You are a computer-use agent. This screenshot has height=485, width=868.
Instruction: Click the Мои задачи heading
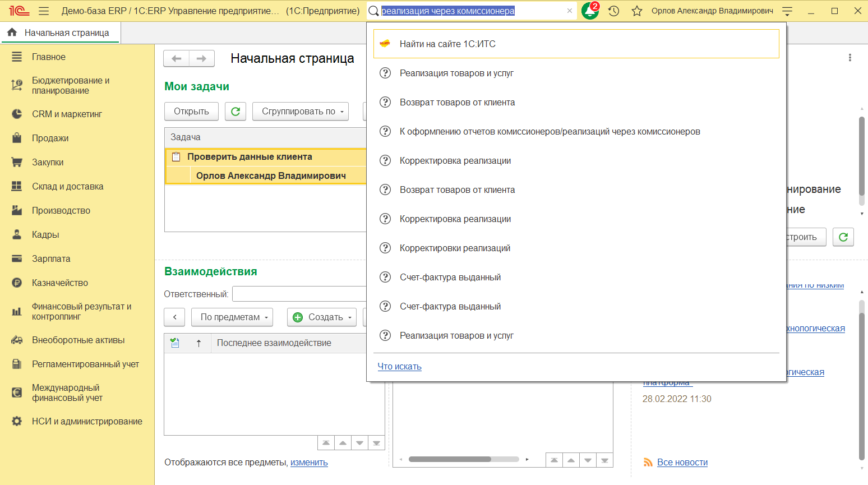point(197,86)
